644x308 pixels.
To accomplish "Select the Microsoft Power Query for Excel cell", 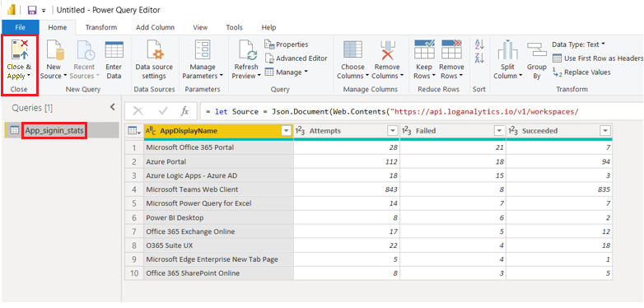I will tap(218, 203).
